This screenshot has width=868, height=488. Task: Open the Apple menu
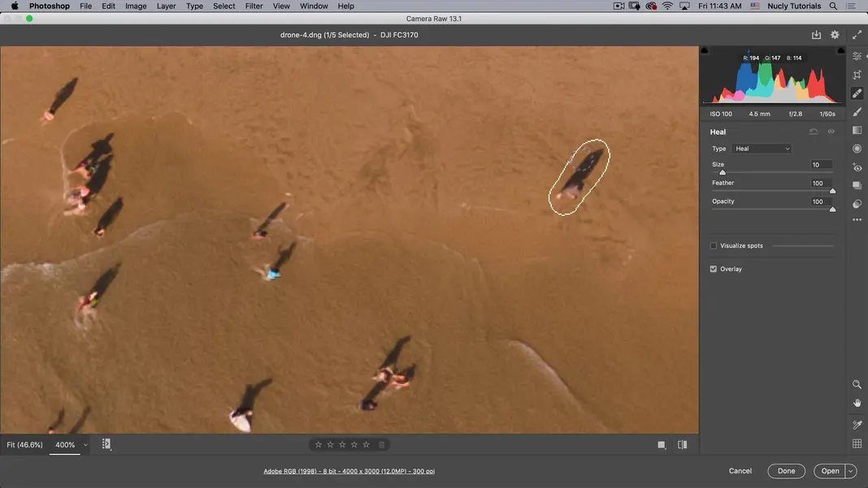tap(15, 6)
